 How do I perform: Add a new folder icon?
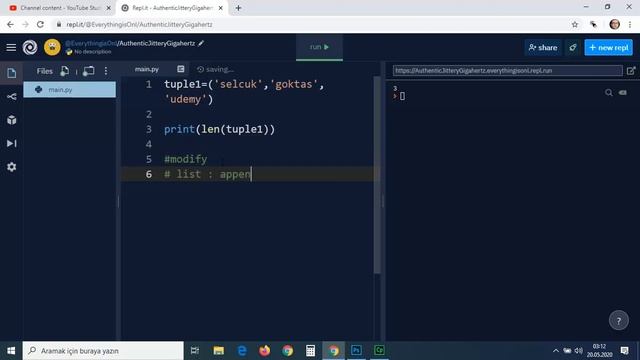tap(88, 71)
